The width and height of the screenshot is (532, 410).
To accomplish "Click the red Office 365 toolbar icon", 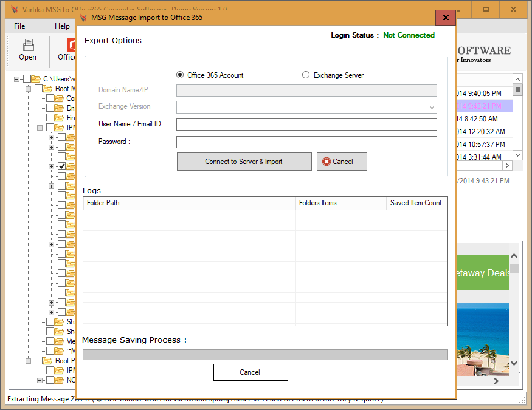I will pyautogui.click(x=71, y=45).
